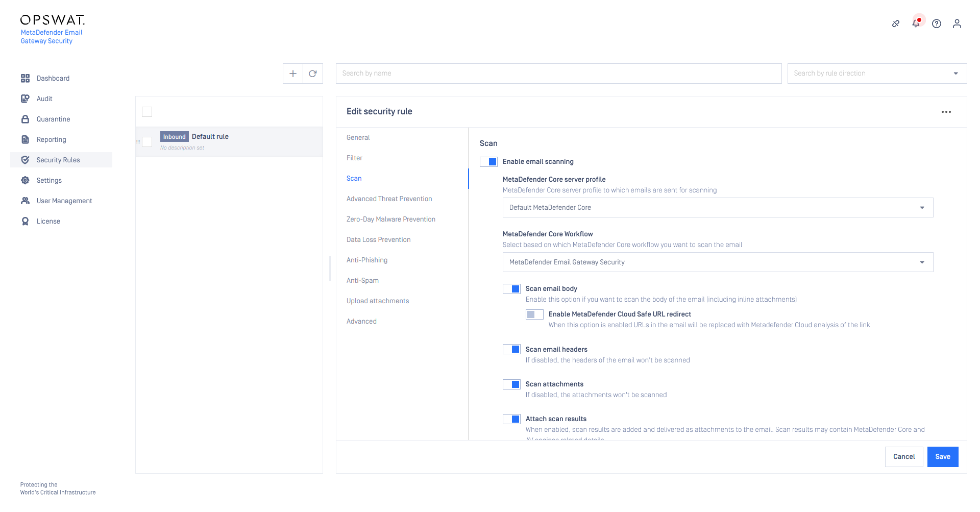Screen dimensions: 980x512
Task: Click MetaDefender Email Gateway Security product name
Action: click(x=52, y=37)
